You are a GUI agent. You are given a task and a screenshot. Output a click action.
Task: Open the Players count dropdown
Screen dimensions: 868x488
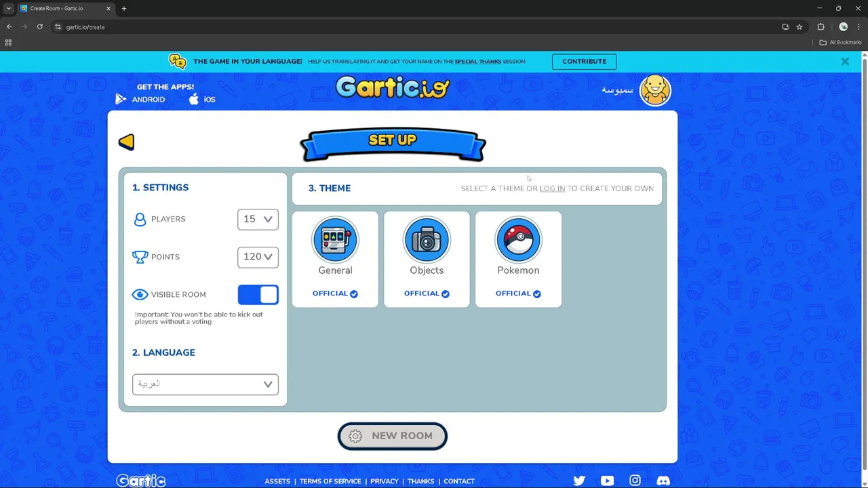pos(258,219)
